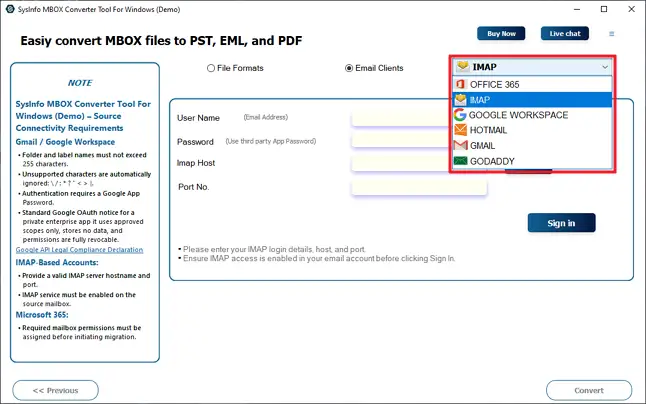Click the 'Imap Host' label
Viewport: 646px width, 404px height.
(x=196, y=163)
